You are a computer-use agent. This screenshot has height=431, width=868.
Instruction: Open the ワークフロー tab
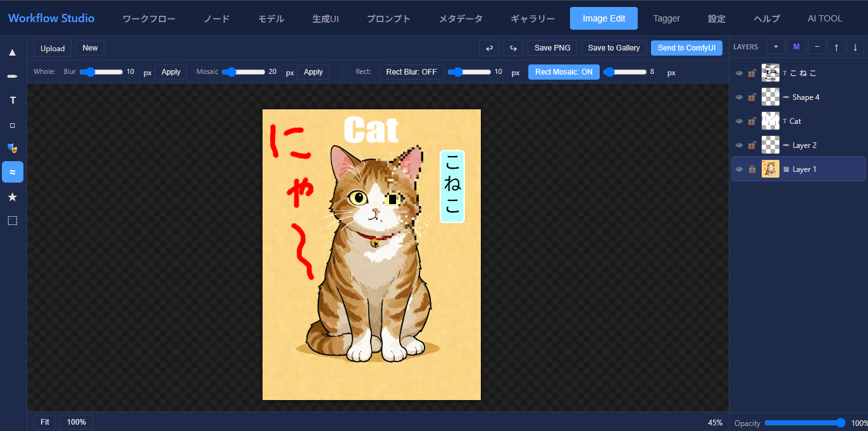coord(149,18)
